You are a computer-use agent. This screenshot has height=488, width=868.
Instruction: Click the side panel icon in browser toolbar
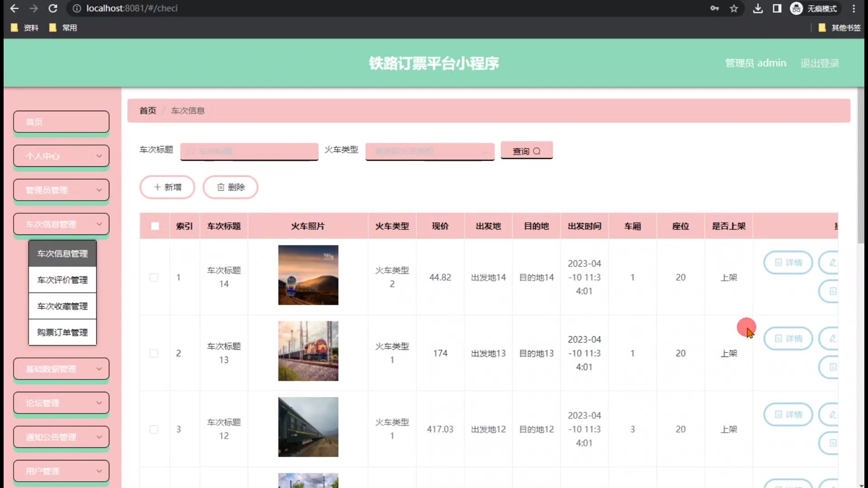777,8
